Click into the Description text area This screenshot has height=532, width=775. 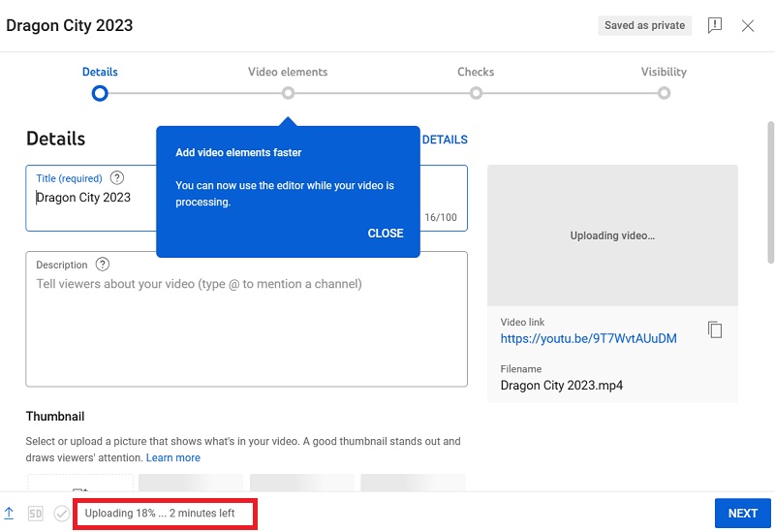coord(246,319)
